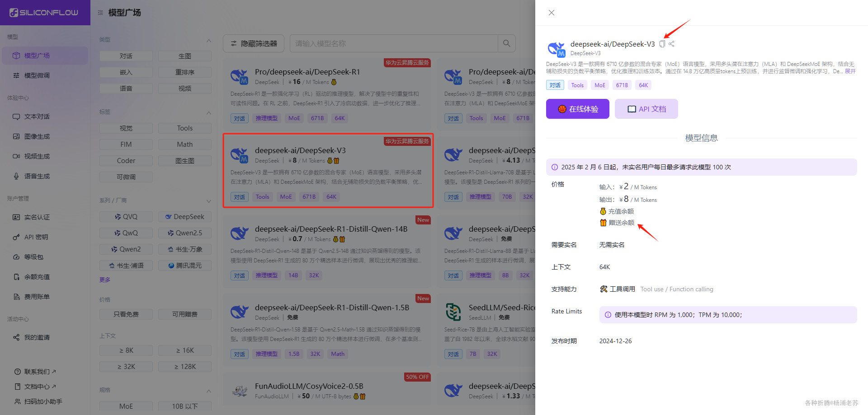Viewport: 868px width, 415px height.
Task: Click the share icon next to DeepSeek-V3
Action: coord(672,44)
